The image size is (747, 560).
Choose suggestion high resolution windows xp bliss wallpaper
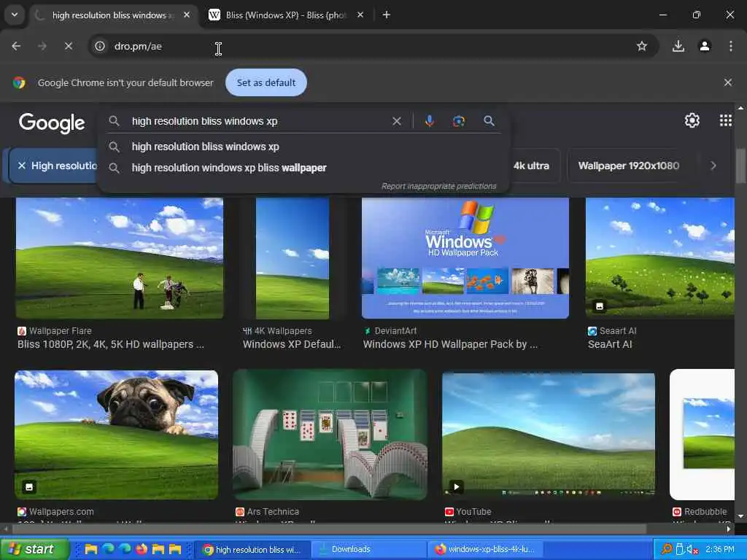(x=303, y=168)
